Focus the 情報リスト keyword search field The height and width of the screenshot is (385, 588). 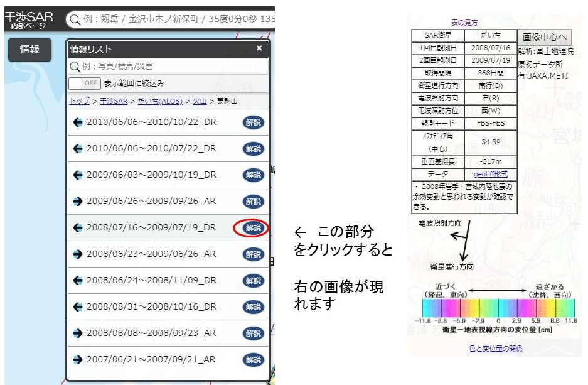pyautogui.click(x=168, y=67)
